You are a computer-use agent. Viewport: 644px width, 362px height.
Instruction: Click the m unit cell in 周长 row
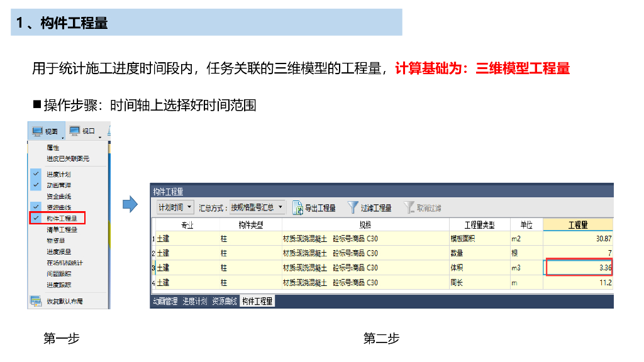[526, 282]
